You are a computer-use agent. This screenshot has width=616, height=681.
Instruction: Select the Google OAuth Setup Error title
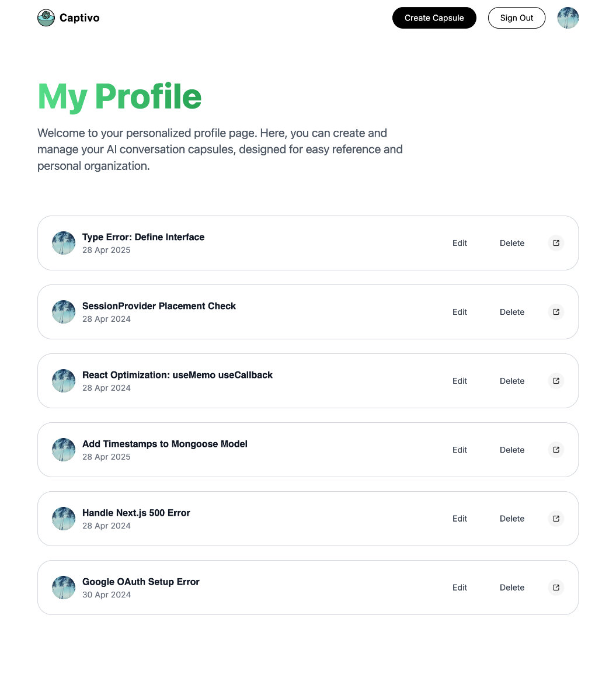(x=141, y=582)
